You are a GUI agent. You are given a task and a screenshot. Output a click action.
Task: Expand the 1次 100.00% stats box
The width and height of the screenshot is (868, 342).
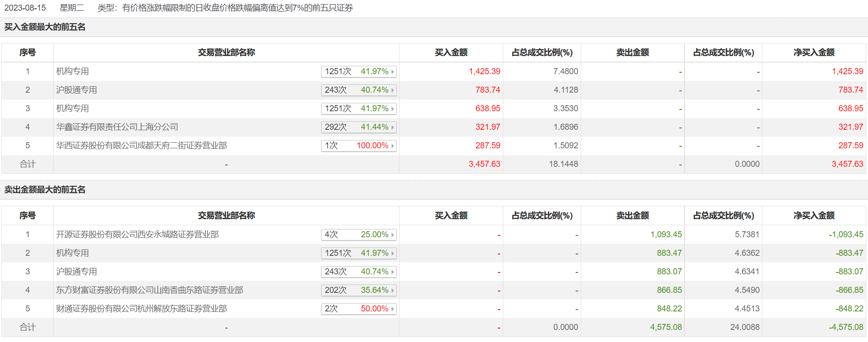click(359, 146)
